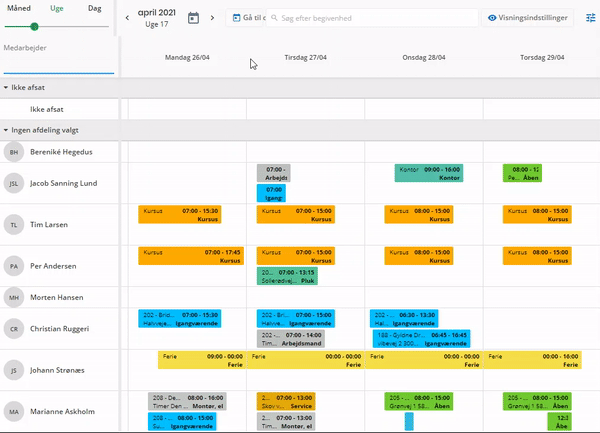The width and height of the screenshot is (600, 433).
Task: Open Johann Strønæs Ferie event on Mandag
Action: coord(201,360)
